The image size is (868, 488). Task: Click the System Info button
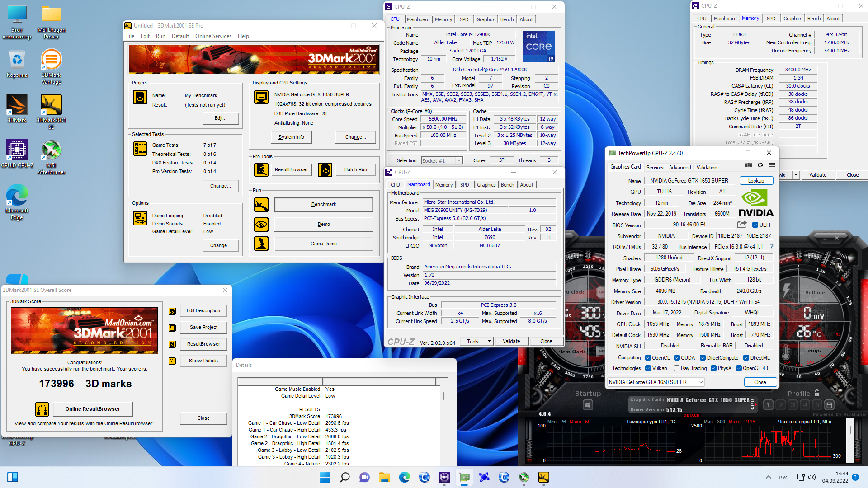point(291,137)
